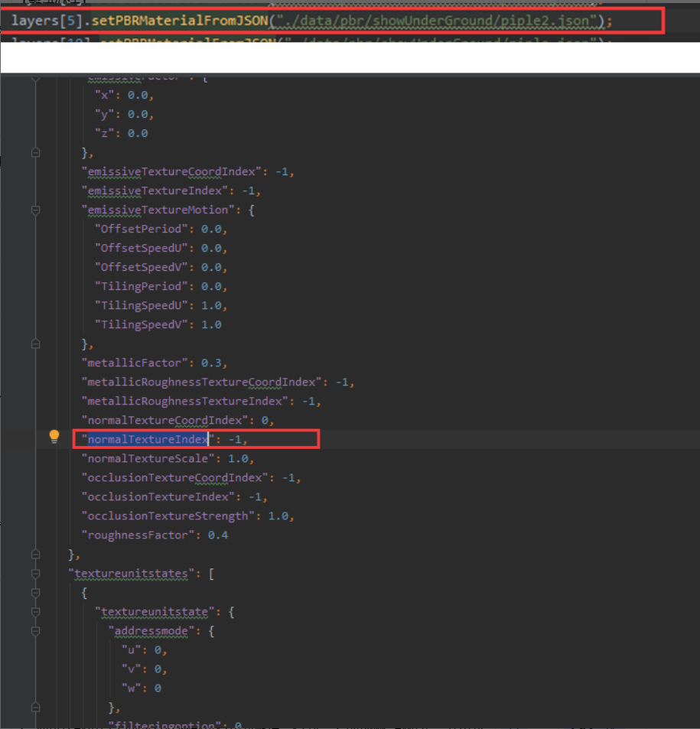
Task: Click the "y": 0.0 line
Action: click(124, 115)
